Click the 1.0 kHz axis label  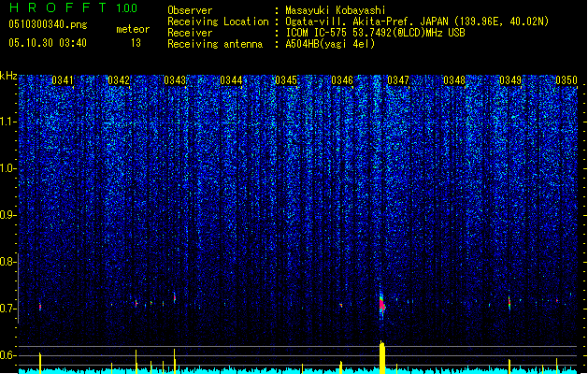click(x=8, y=168)
